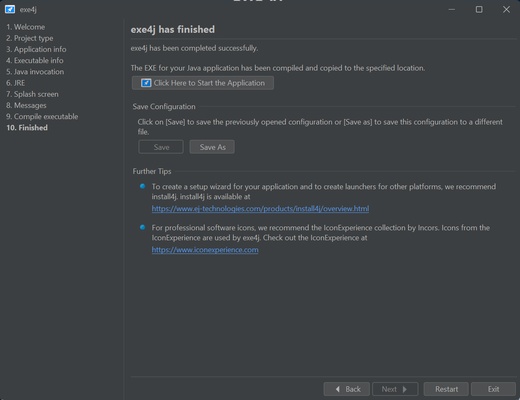
Task: Select step 9. Compile executable
Action: pos(42,117)
